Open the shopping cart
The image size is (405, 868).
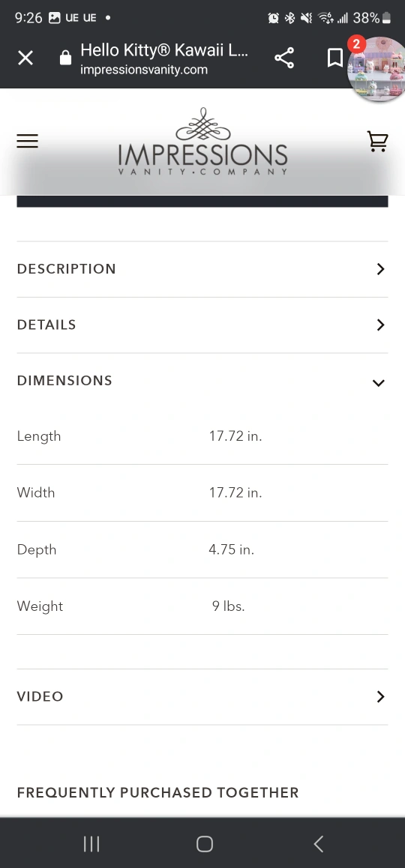pyautogui.click(x=377, y=141)
